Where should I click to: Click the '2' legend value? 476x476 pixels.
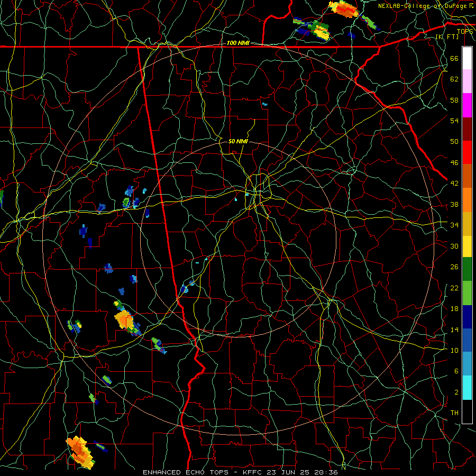(x=456, y=392)
